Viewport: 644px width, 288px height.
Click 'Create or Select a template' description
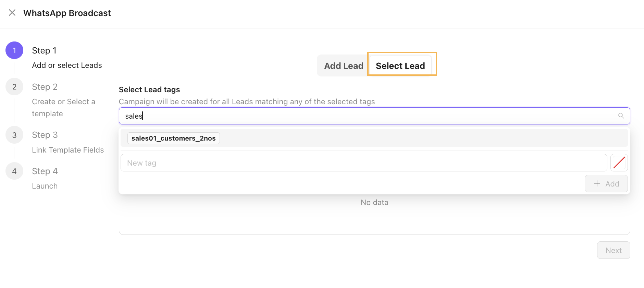pos(64,108)
